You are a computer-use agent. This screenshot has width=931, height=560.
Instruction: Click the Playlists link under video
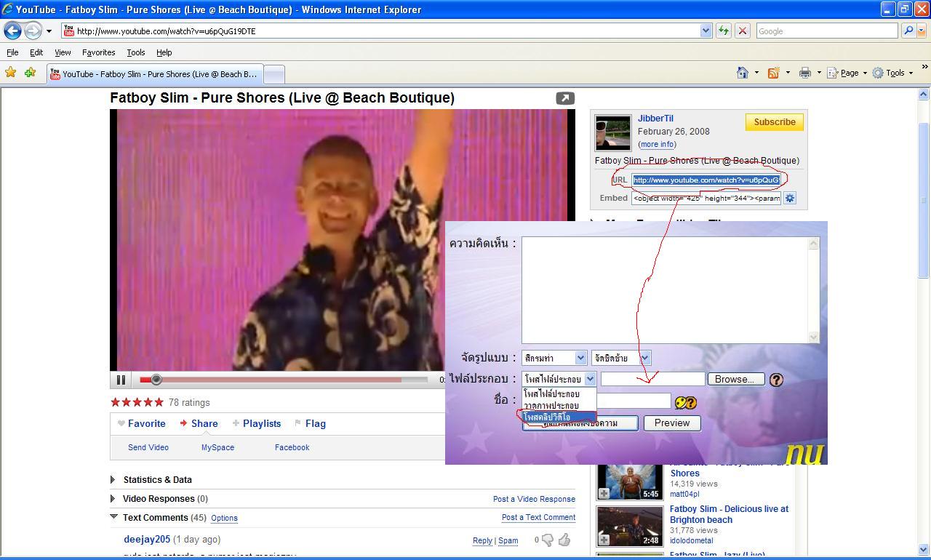pyautogui.click(x=262, y=423)
